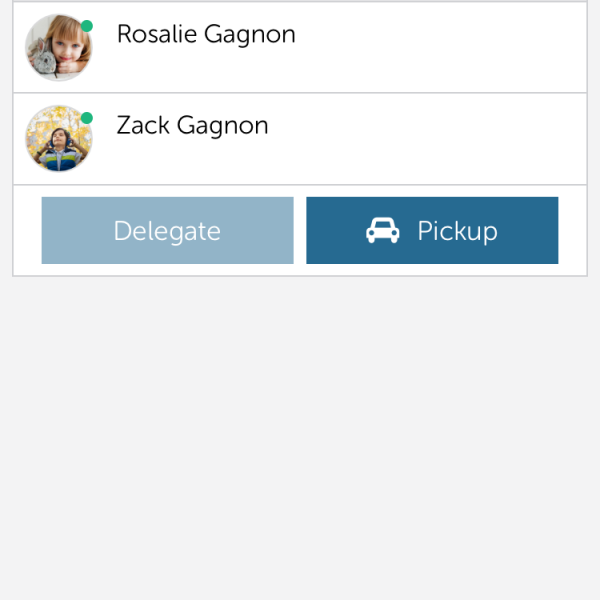Click the empty gray area below the card

point(300,438)
